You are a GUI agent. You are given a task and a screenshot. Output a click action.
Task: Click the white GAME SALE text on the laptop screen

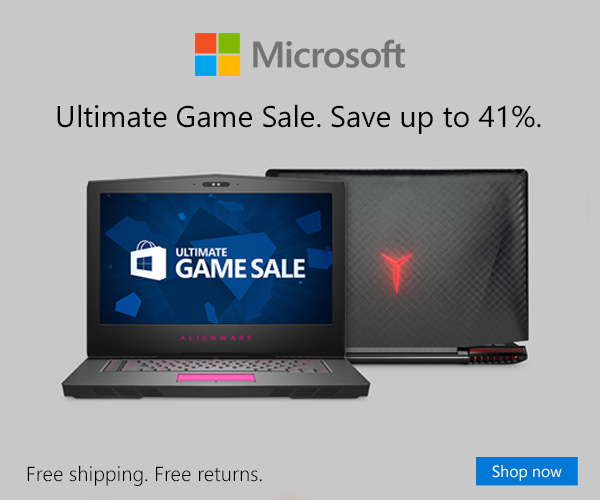tap(240, 269)
